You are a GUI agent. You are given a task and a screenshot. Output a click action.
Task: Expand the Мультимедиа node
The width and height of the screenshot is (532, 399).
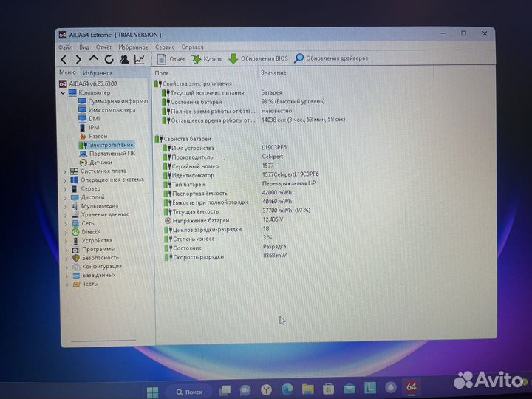(x=65, y=206)
